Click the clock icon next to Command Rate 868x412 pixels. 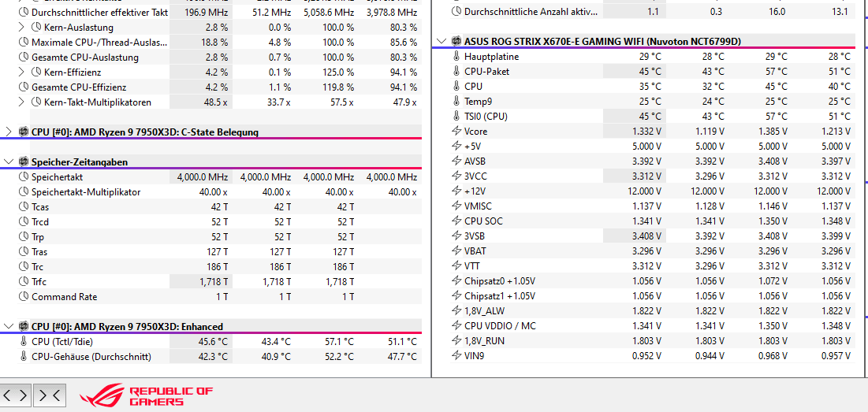pos(23,296)
